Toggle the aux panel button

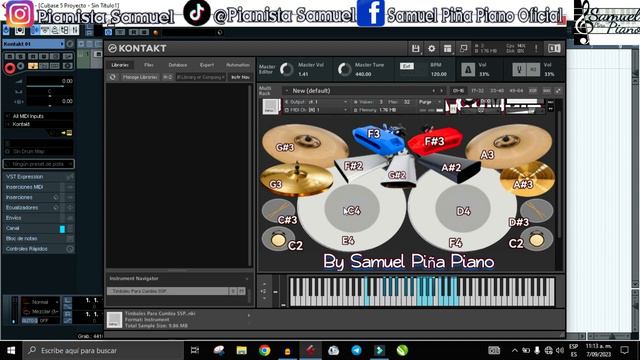pyautogui.click(x=547, y=91)
